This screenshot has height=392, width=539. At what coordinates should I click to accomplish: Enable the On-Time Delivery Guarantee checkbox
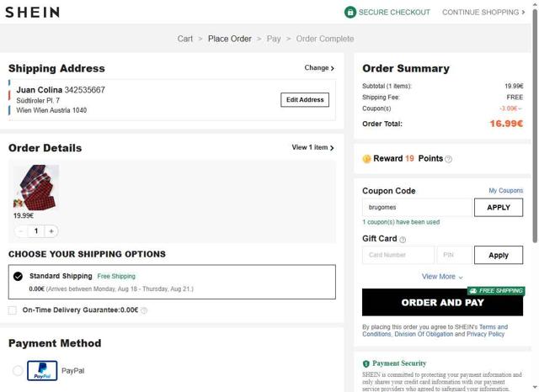[x=13, y=310]
